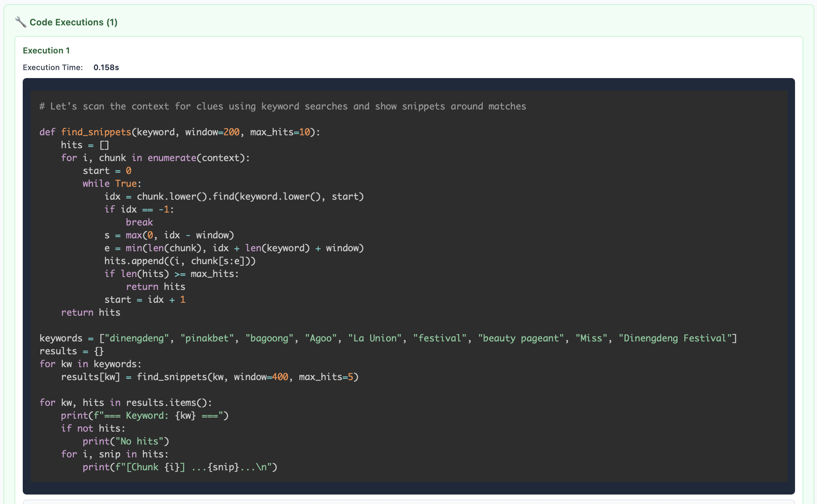Viewport: 817px width, 504px height.
Task: Click the 0.158s execution time value
Action: tap(106, 67)
